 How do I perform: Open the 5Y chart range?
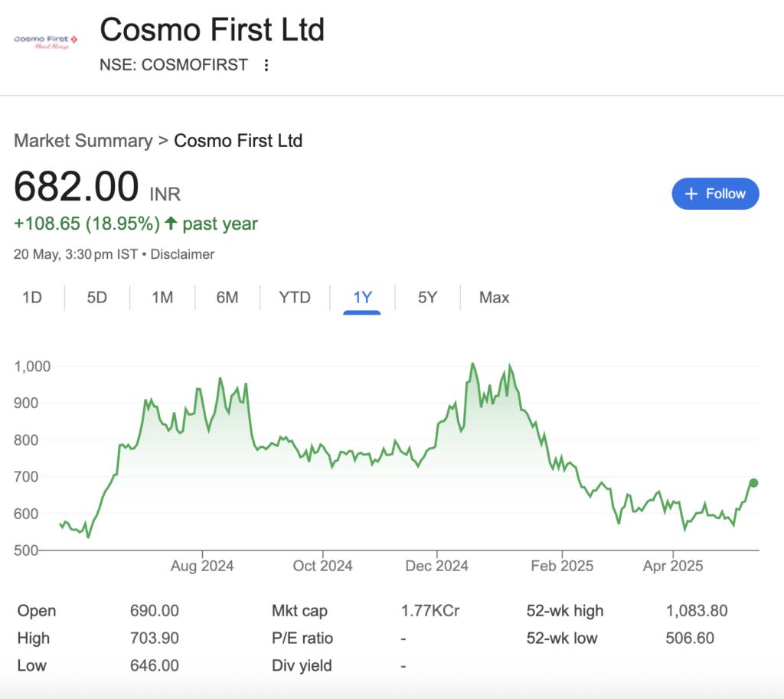[x=427, y=297]
